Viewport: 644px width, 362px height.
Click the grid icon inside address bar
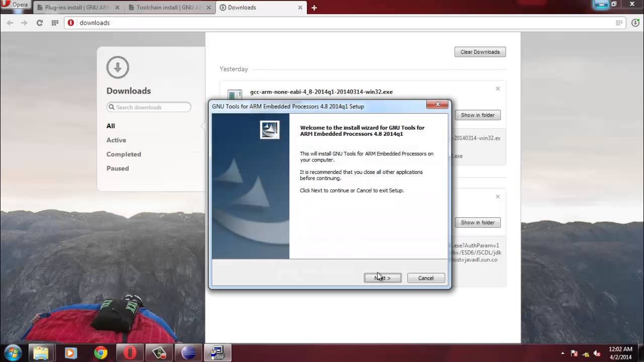pos(619,23)
